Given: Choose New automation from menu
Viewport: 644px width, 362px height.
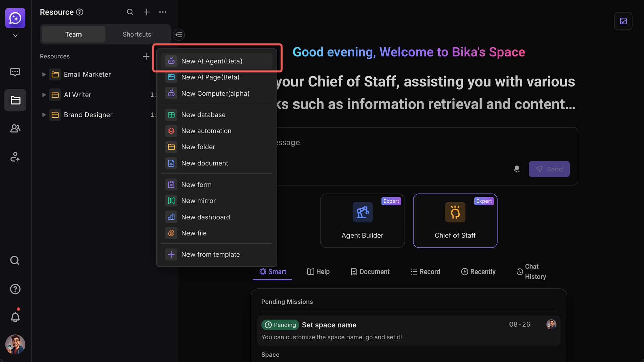Looking at the screenshot, I should (206, 131).
